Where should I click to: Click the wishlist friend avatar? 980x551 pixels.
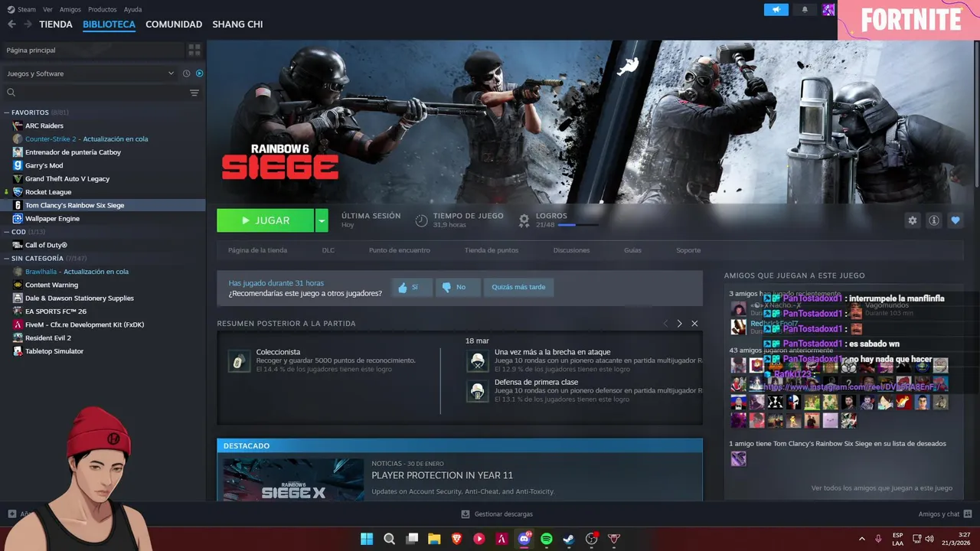[x=738, y=458]
